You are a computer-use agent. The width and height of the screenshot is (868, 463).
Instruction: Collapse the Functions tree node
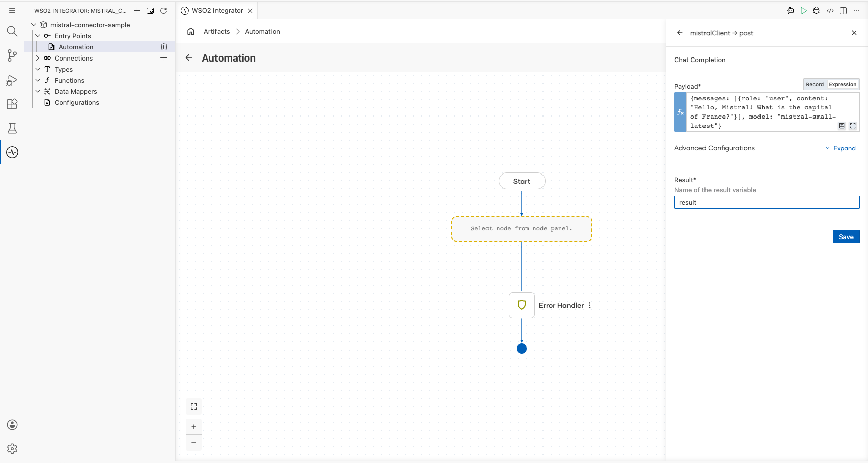point(38,80)
